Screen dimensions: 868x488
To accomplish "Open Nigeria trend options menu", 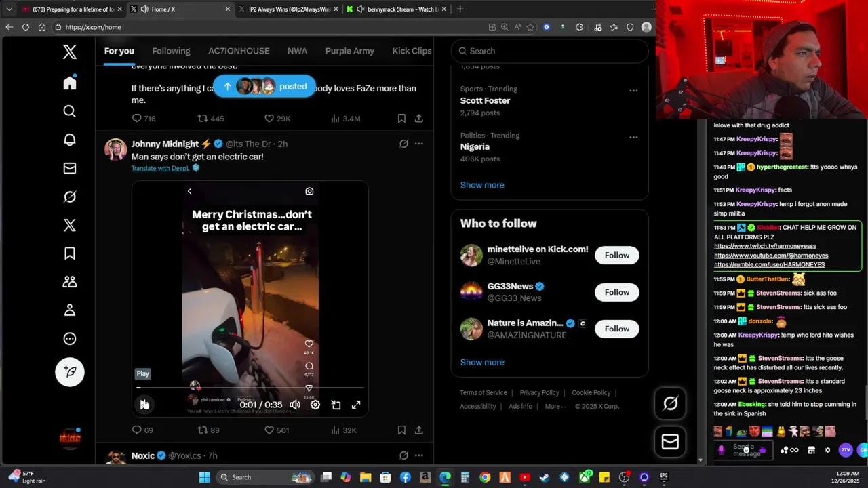I will click(x=633, y=137).
